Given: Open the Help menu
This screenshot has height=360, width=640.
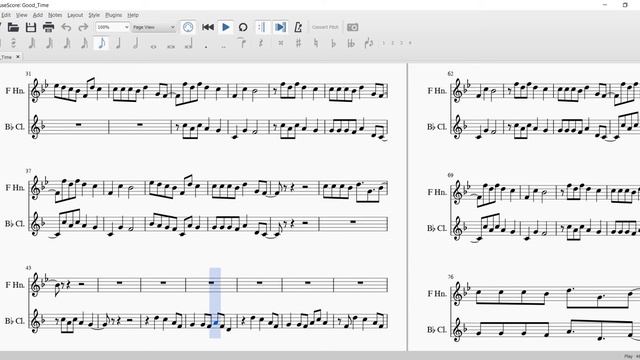Looking at the screenshot, I should [133, 15].
